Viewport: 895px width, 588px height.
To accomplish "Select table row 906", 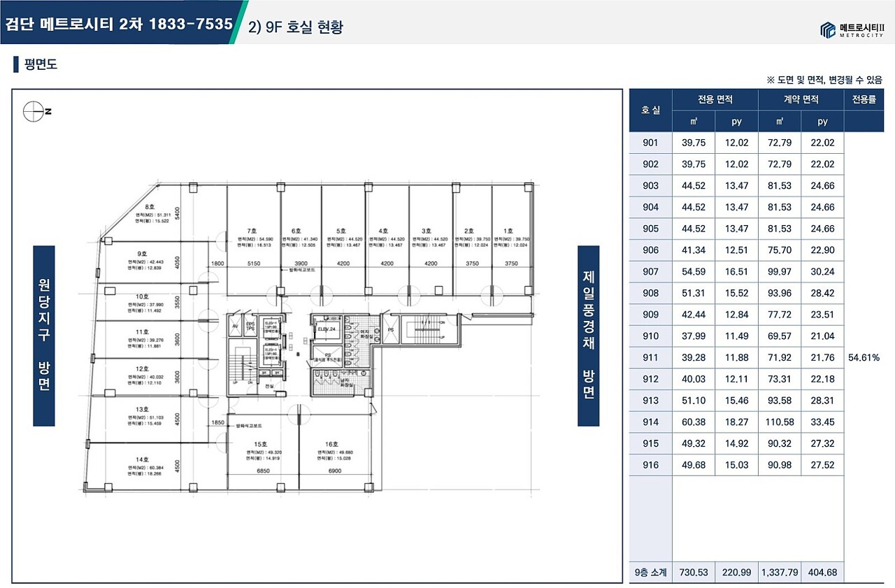I will (x=736, y=250).
